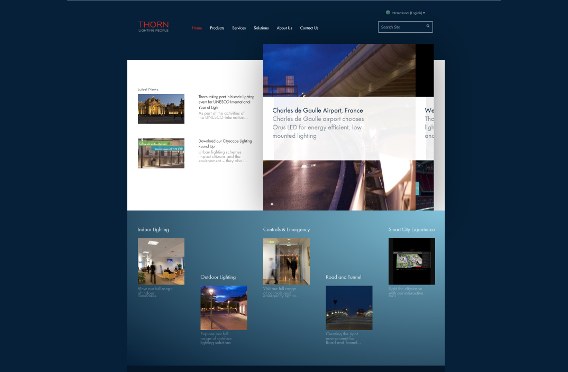The height and width of the screenshot is (372, 568).
Task: Click the globe icon by language selector
Action: coord(388,12)
